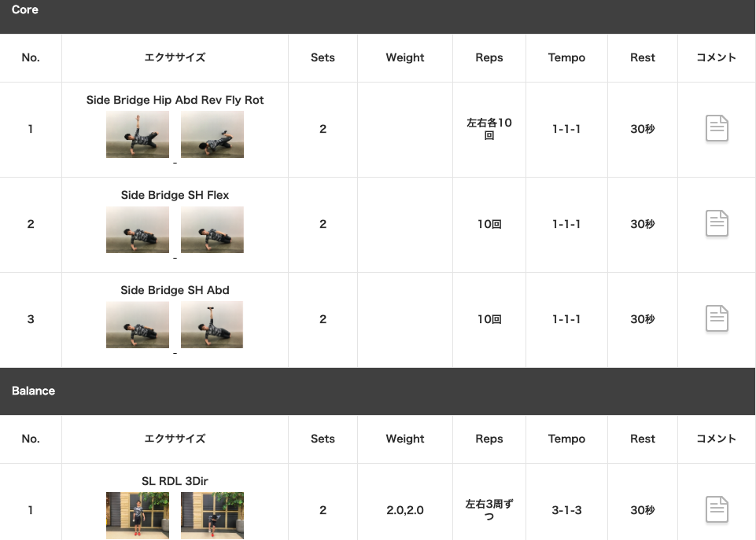
Task: Click second thumbnail of Side Bridge SH Flex
Action: click(212, 230)
